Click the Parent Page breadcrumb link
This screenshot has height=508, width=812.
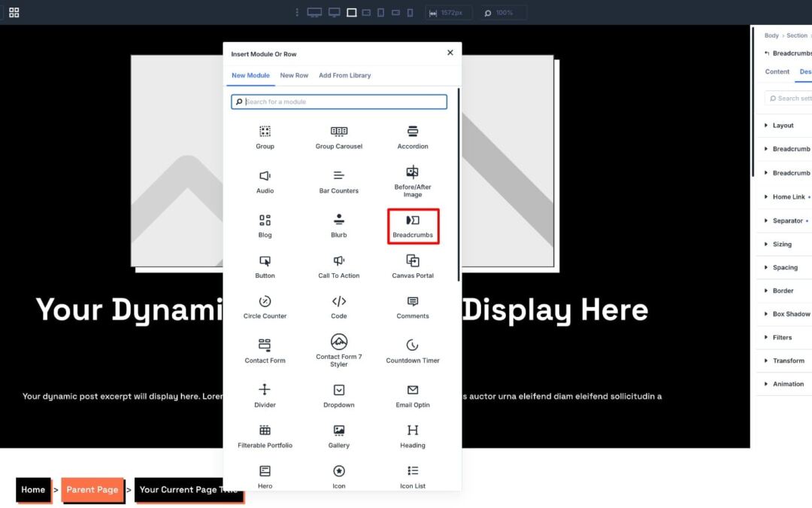(92, 489)
